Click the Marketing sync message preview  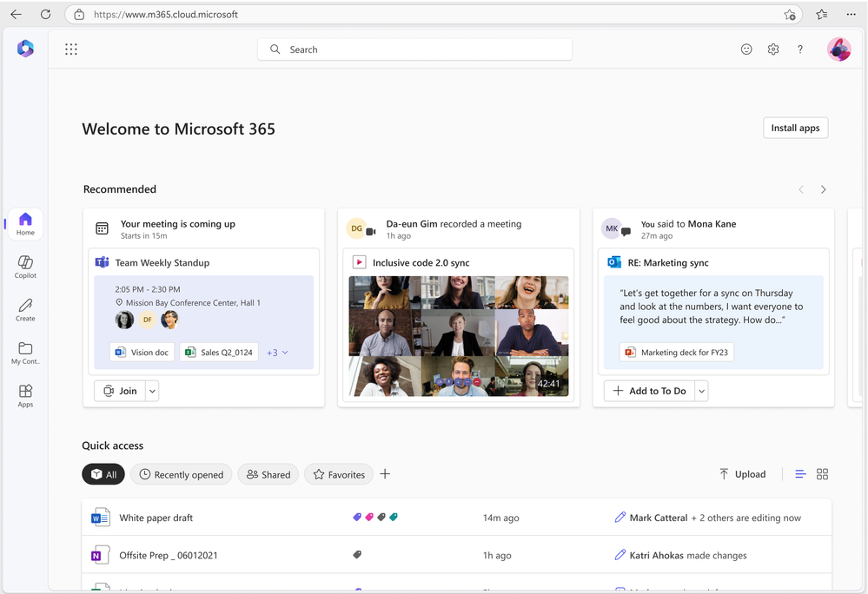(712, 307)
